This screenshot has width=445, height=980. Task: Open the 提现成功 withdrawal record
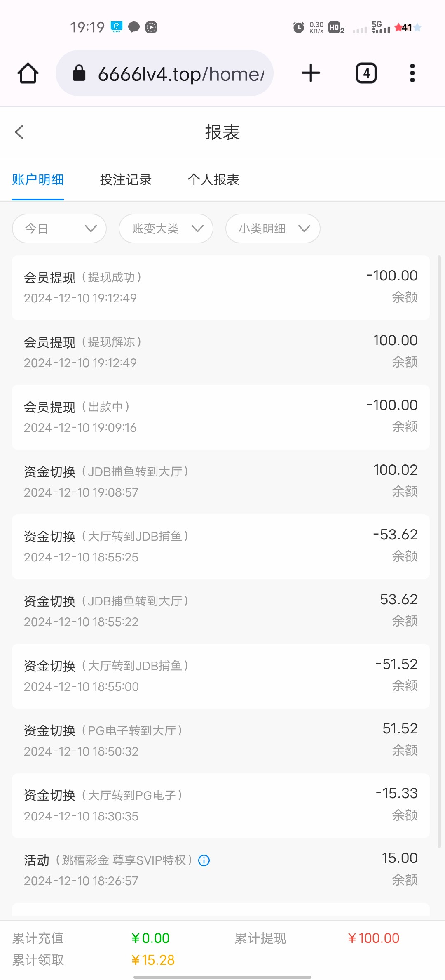tap(220, 287)
